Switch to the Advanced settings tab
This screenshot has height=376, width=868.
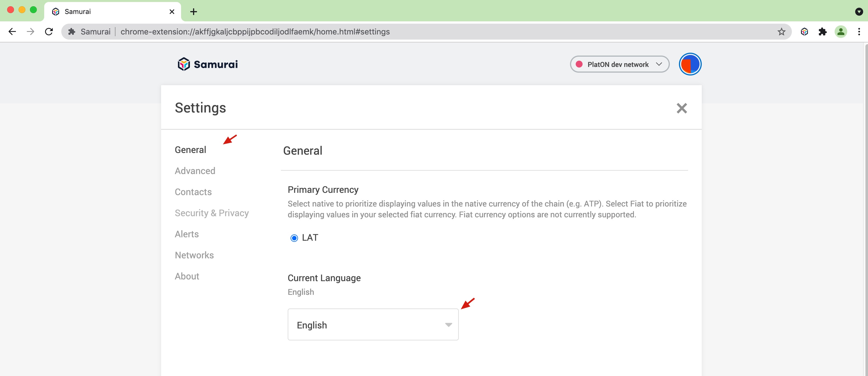pos(195,171)
